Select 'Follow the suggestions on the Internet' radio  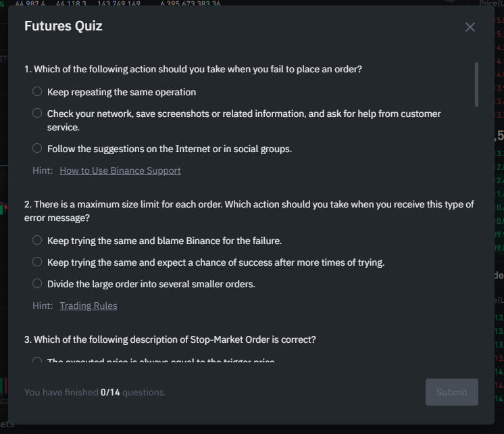tap(37, 149)
